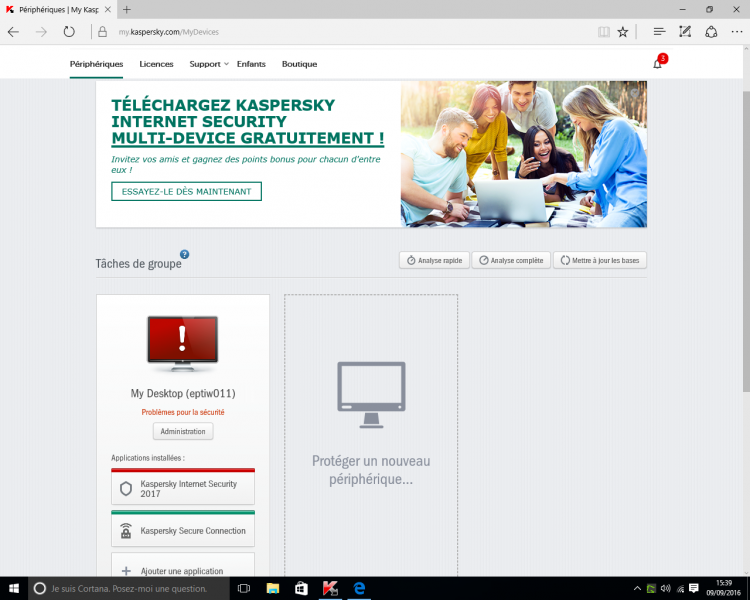Close the My Kaspersky browser tab
The height and width of the screenshot is (600, 750).
pyautogui.click(x=108, y=10)
